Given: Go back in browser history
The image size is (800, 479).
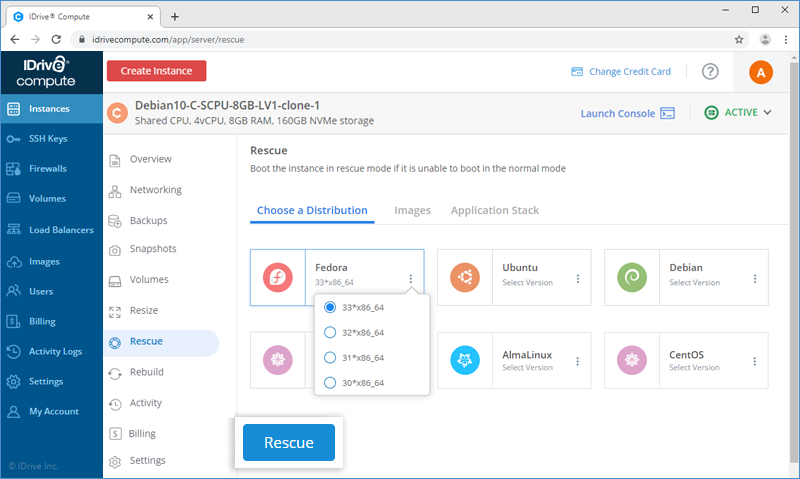Looking at the screenshot, I should click(x=15, y=39).
